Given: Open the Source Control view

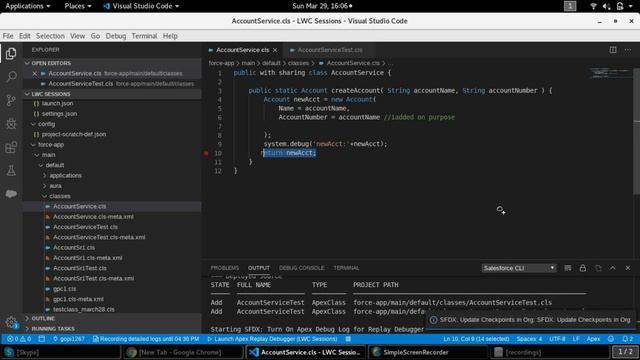Looking at the screenshot, I should pos(11,100).
